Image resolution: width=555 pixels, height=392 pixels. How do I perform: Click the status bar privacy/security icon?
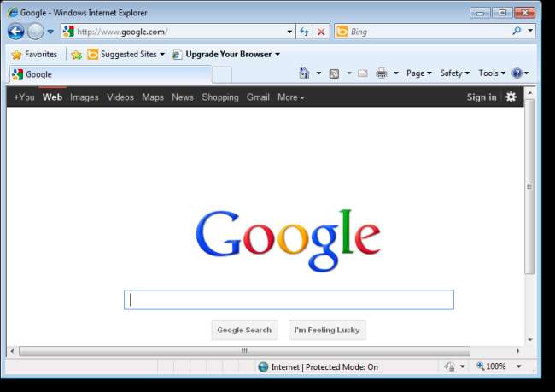click(x=450, y=366)
